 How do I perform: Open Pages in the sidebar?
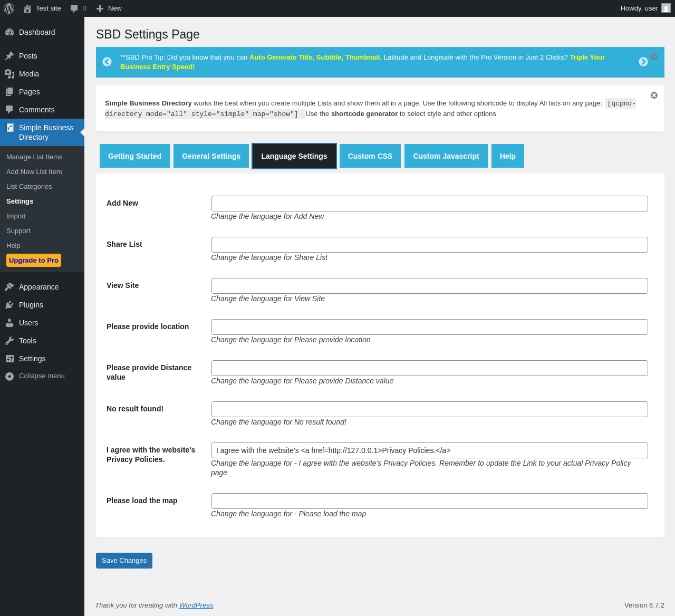[30, 92]
